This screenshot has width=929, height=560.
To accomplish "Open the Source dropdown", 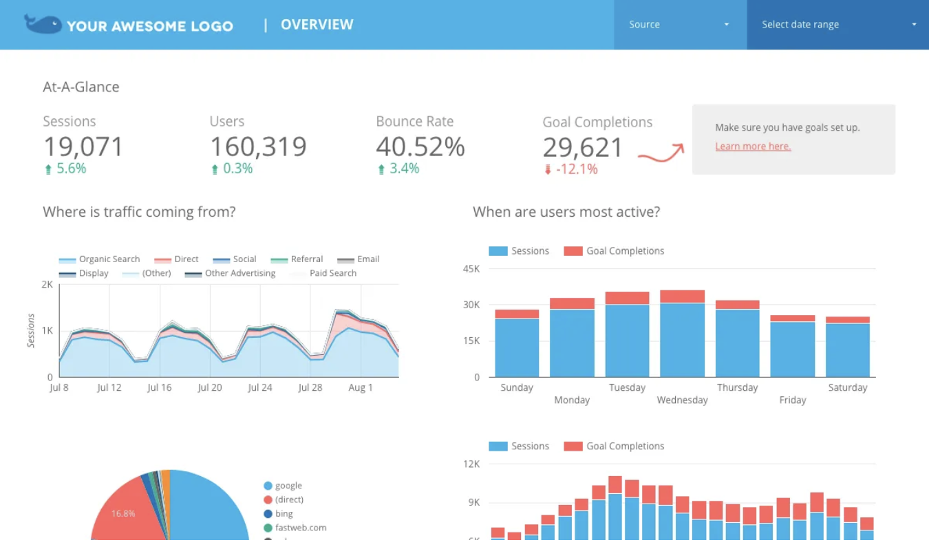I will [679, 25].
